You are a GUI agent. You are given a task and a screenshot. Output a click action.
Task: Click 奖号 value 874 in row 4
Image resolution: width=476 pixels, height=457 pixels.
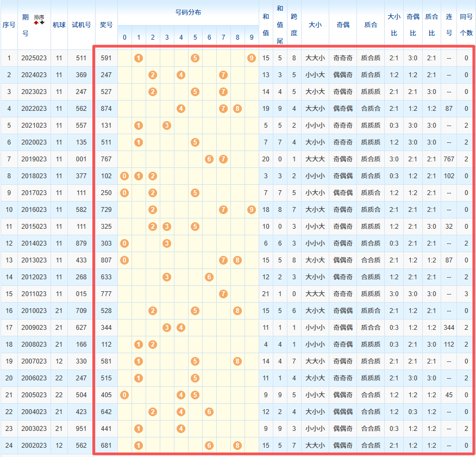tap(107, 109)
